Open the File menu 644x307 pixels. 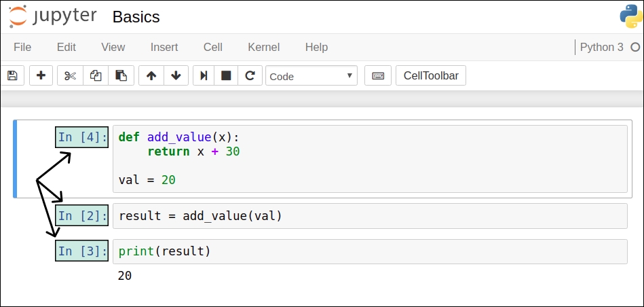[x=22, y=47]
